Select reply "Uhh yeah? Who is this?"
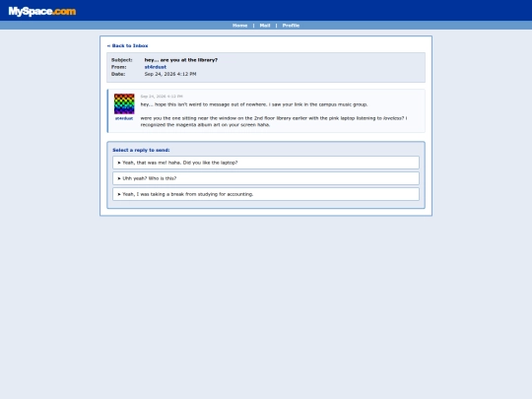Screen dimensions: 532x399 [266, 178]
